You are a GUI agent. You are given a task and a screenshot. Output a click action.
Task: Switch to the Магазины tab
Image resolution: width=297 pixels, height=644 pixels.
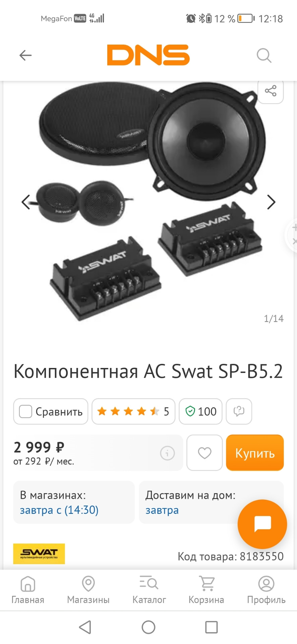tap(88, 590)
